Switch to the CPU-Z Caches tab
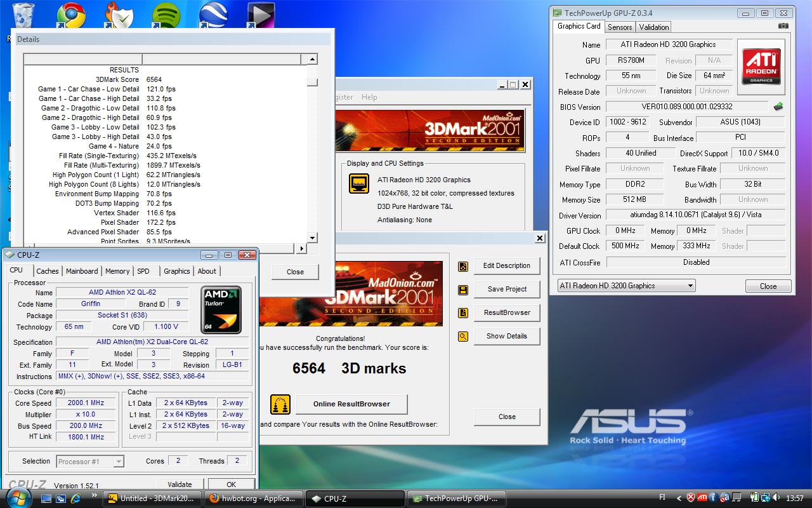The width and height of the screenshot is (812, 508). [x=48, y=271]
